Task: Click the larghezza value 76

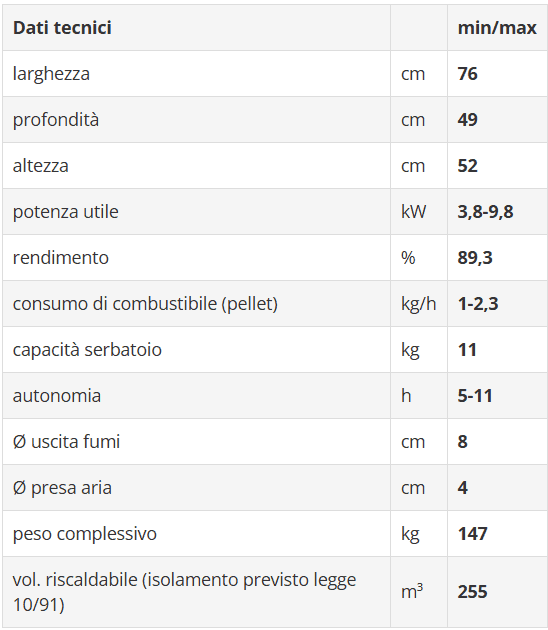Action: 467,74
